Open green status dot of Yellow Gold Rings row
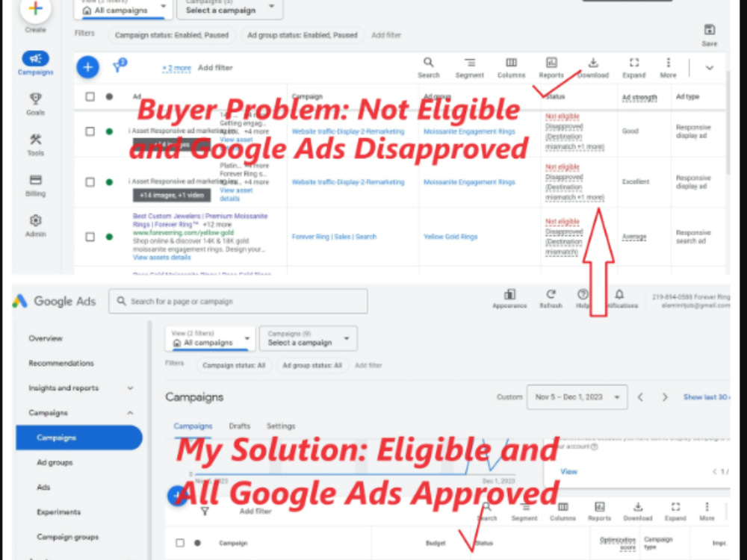 tap(110, 237)
